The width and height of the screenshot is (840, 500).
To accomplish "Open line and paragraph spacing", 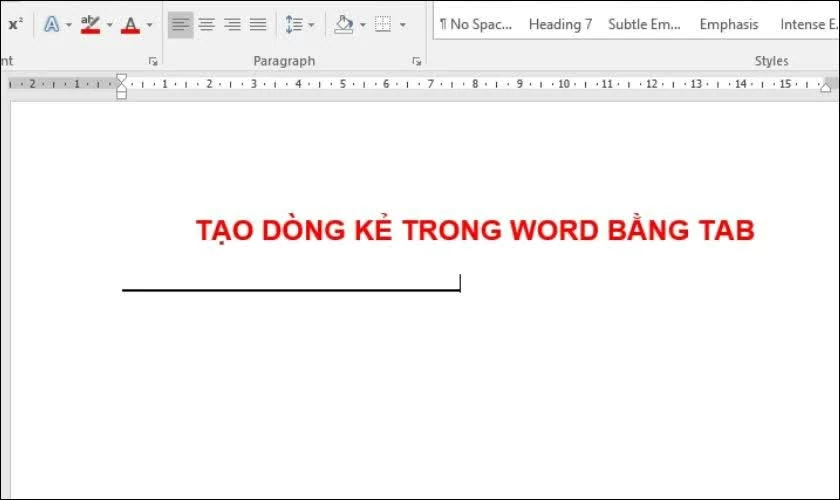I will (294, 25).
